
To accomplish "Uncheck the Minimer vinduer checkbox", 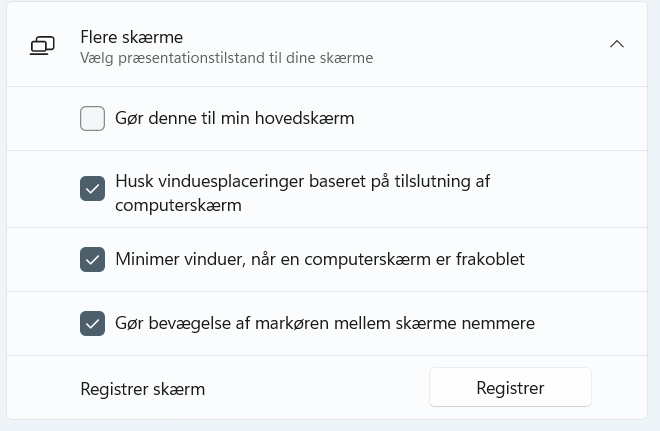I will pyautogui.click(x=93, y=259).
